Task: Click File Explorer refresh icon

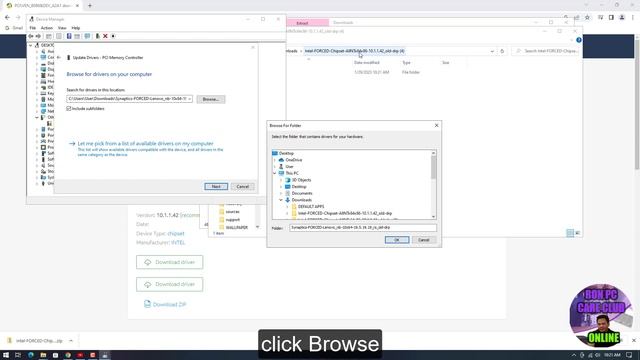Action: 502,51
